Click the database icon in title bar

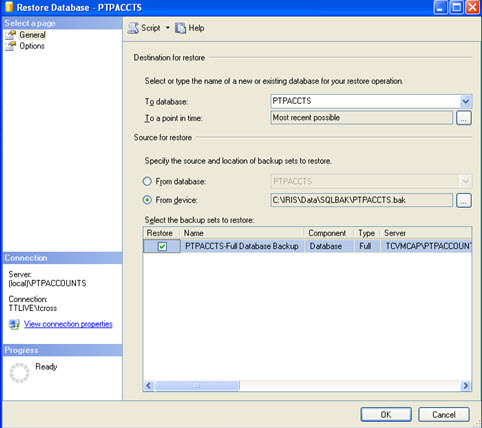coord(9,7)
